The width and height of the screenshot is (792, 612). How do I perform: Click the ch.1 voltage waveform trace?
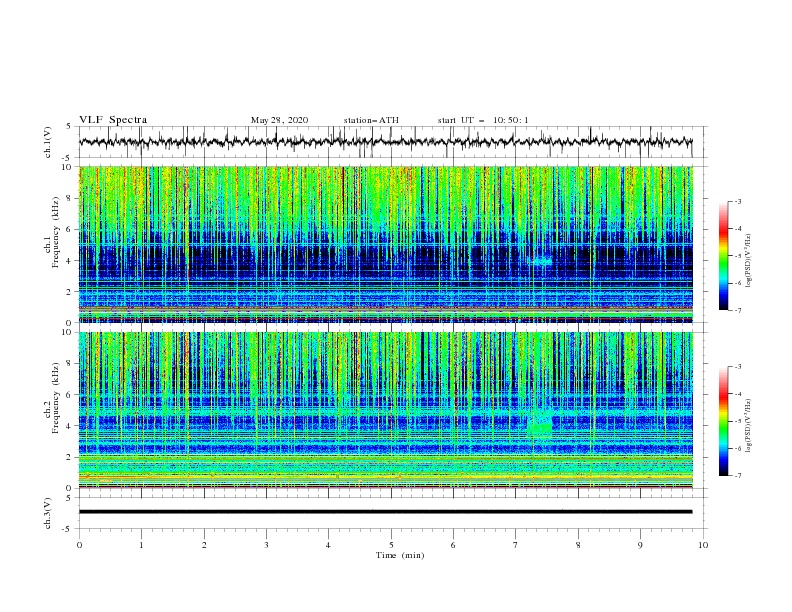coord(386,142)
